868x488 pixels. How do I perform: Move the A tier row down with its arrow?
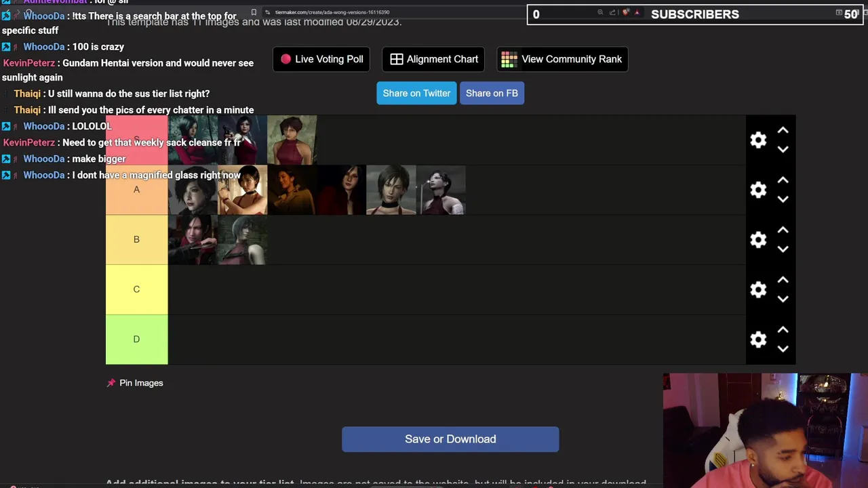point(783,199)
